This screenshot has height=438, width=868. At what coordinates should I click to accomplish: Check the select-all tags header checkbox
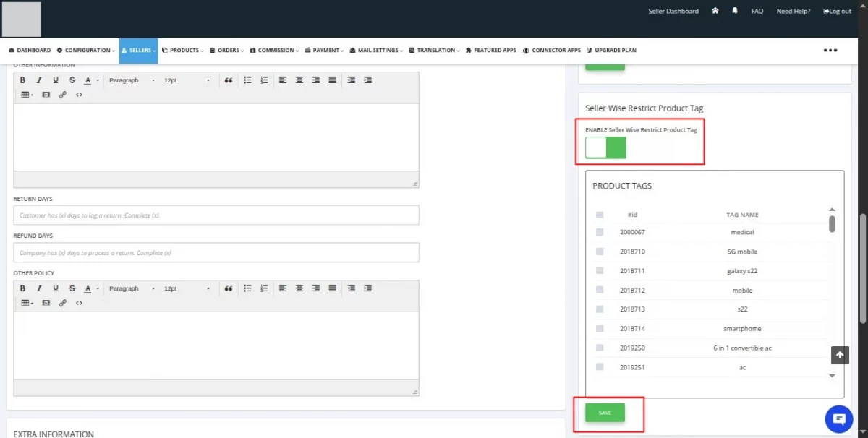(x=600, y=215)
